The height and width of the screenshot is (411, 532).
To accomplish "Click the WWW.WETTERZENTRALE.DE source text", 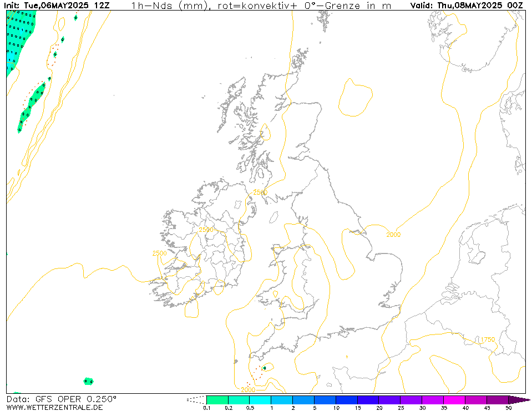I will click(x=54, y=407).
